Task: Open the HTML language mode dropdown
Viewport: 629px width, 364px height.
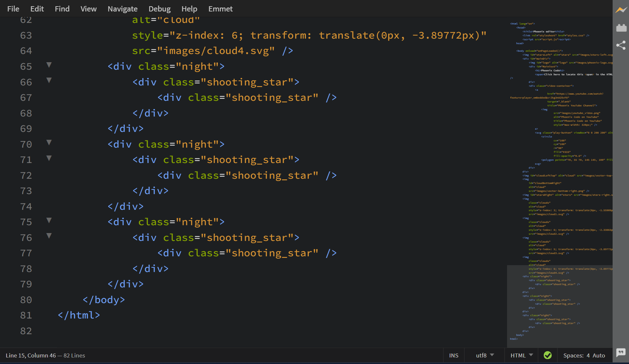Action: (x=521, y=355)
